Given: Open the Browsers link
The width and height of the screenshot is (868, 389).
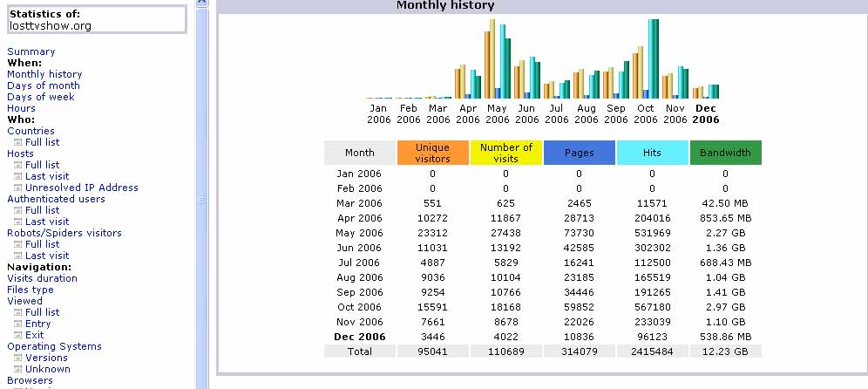Looking at the screenshot, I should click(30, 380).
